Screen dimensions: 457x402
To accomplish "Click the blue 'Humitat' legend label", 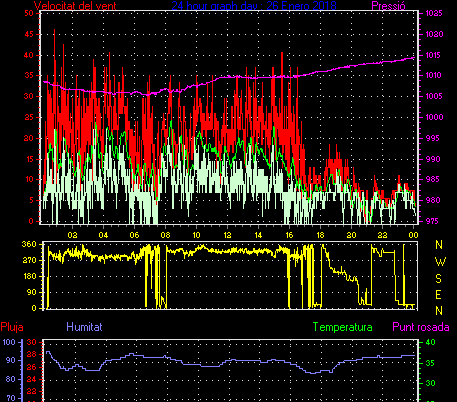I will (x=84, y=327).
